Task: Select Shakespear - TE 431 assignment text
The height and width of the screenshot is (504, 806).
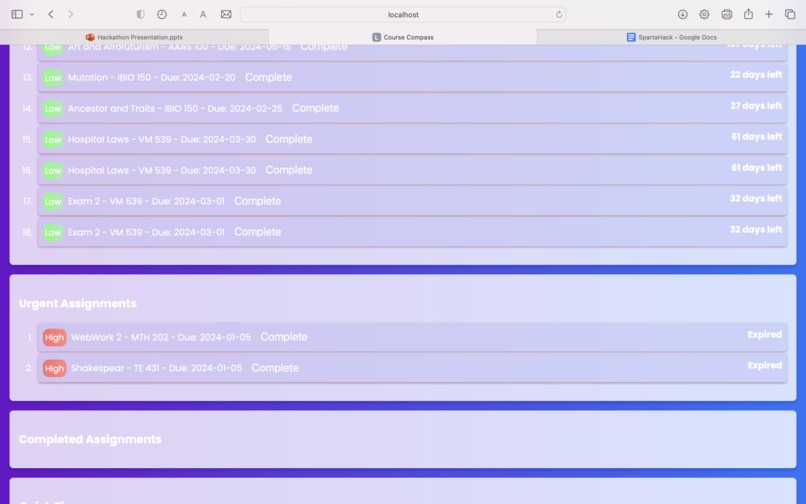Action: 156,368
